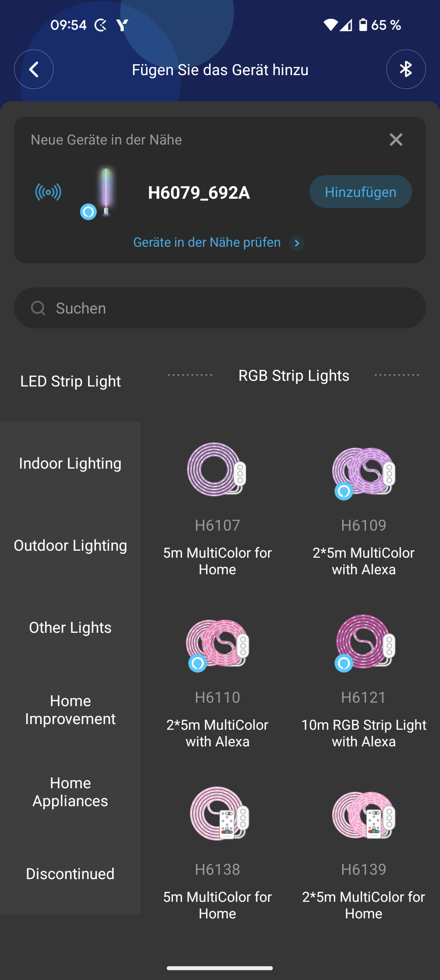Dismiss the nearby devices card

pyautogui.click(x=395, y=140)
